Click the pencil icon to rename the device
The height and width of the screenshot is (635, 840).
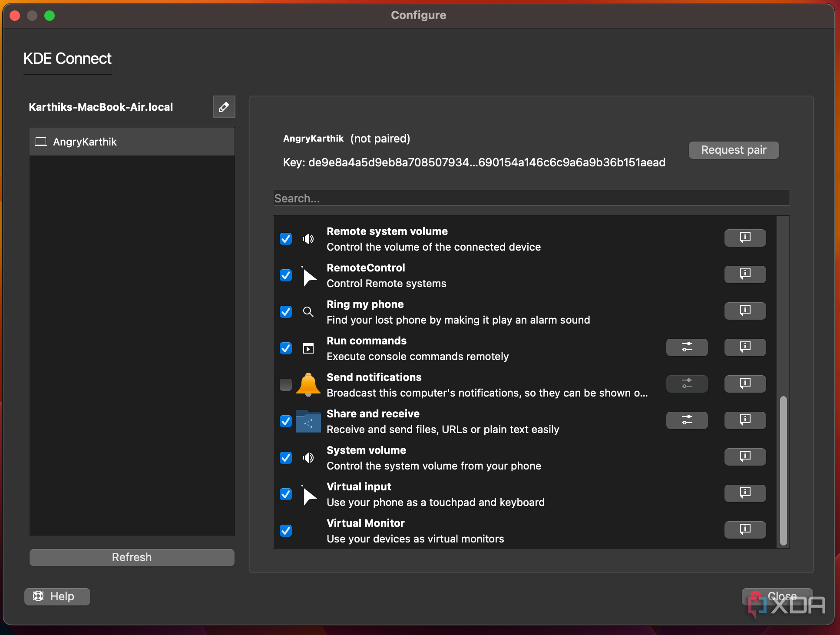(x=223, y=107)
